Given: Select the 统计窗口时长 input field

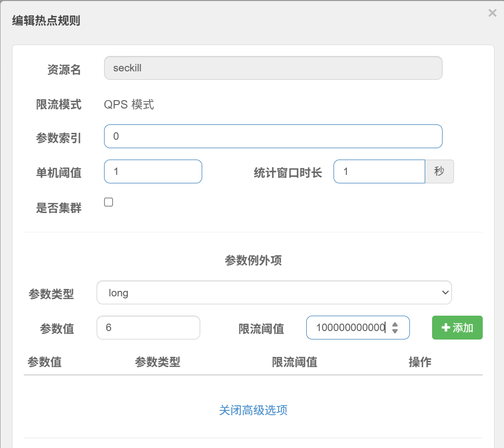Looking at the screenshot, I should (x=379, y=171).
